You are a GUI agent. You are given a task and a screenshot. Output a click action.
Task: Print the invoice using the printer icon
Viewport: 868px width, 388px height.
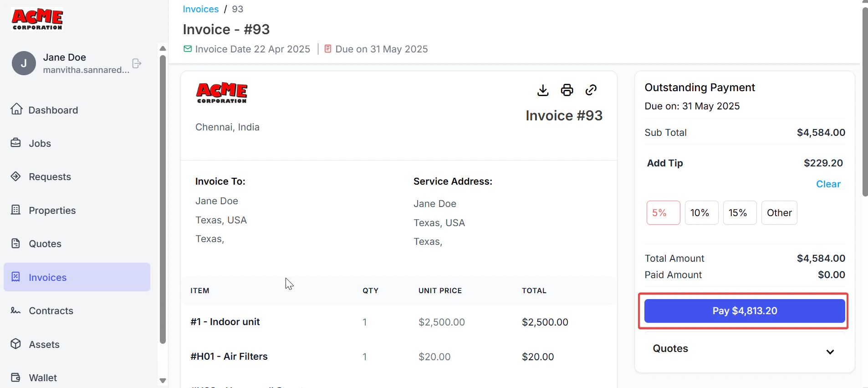[567, 90]
